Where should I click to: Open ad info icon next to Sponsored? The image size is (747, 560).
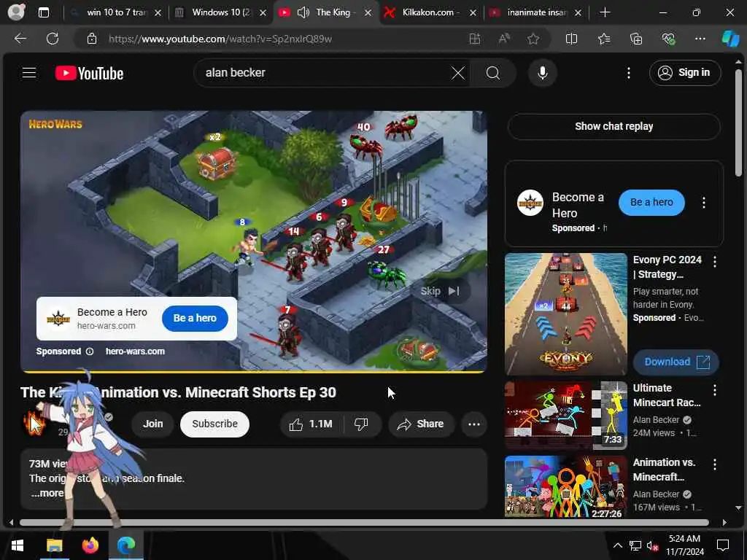90,351
